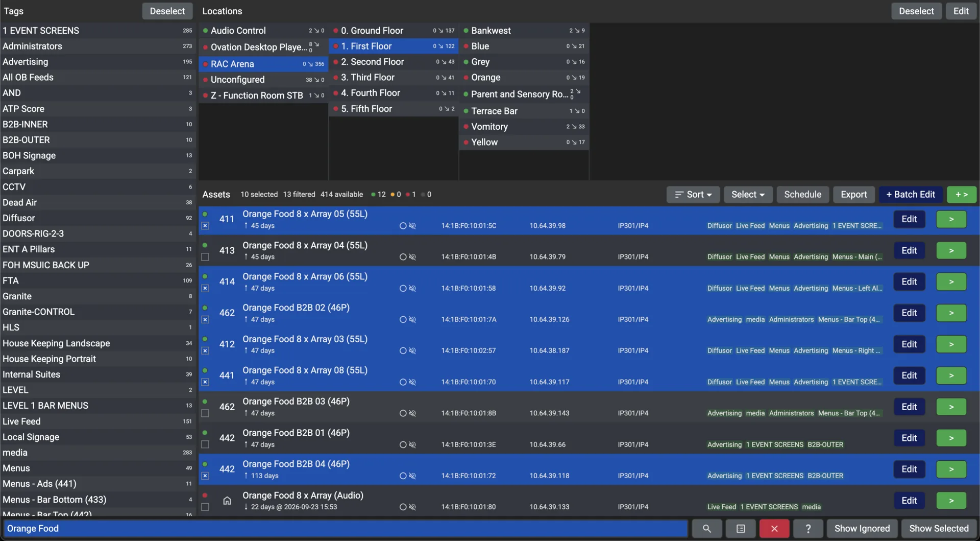Check the Orange Food 8 x Array 04 checkbox
Screen dimensions: 980x541
pos(205,257)
